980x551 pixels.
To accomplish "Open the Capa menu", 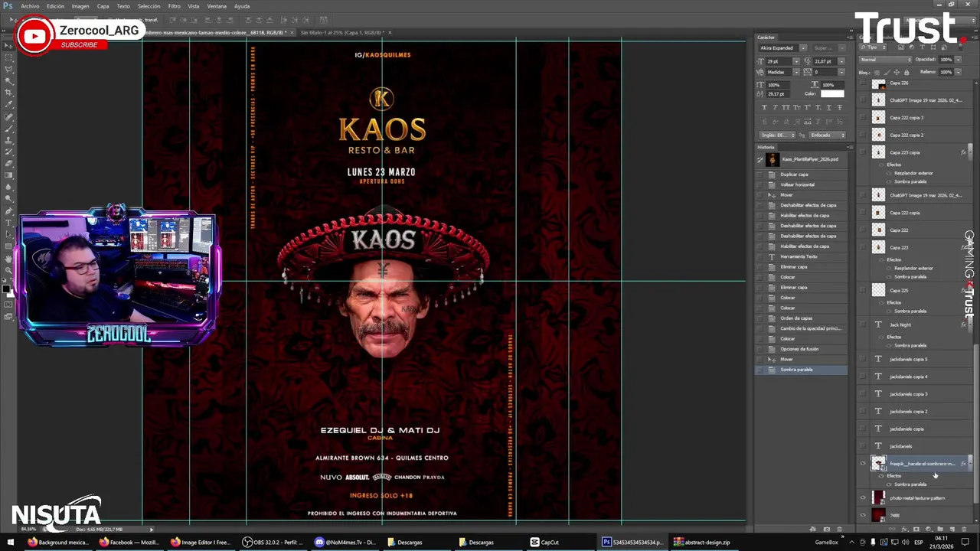I will click(x=103, y=6).
